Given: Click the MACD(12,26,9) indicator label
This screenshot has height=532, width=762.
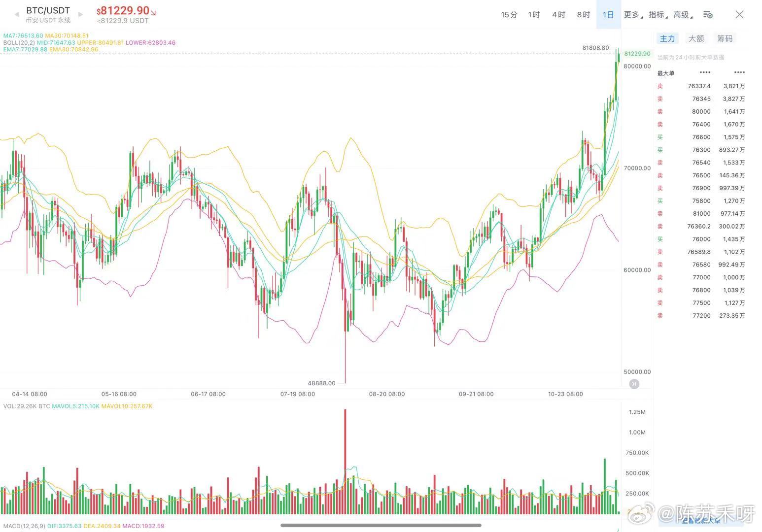Looking at the screenshot, I should click(24, 526).
